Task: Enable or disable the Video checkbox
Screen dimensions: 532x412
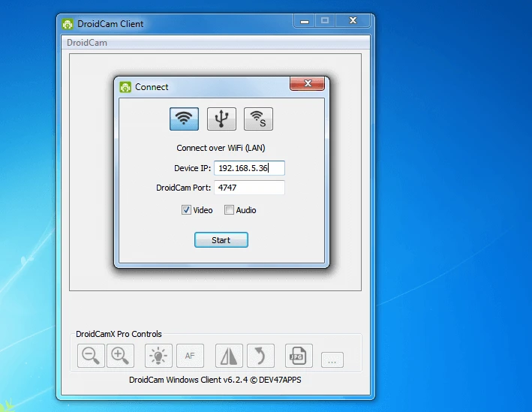Action: click(186, 210)
